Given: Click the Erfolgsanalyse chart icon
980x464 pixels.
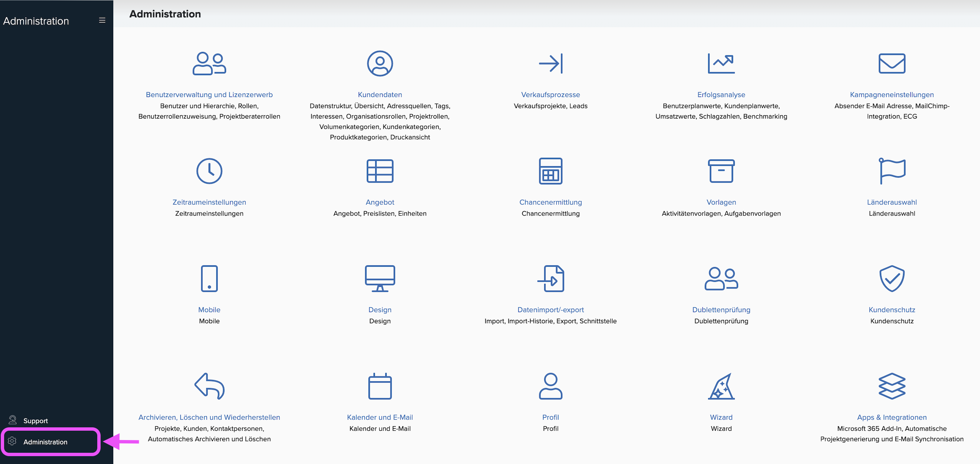Looking at the screenshot, I should [x=721, y=64].
